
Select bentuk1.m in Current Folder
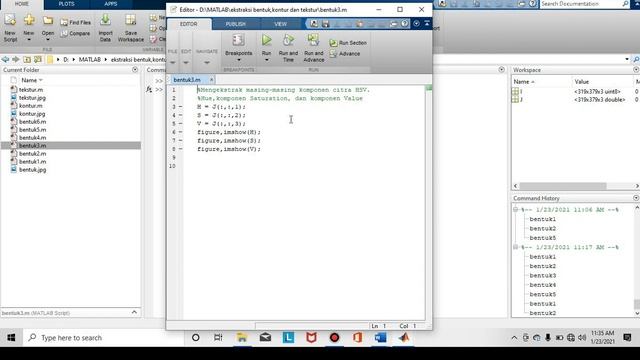click(33, 162)
